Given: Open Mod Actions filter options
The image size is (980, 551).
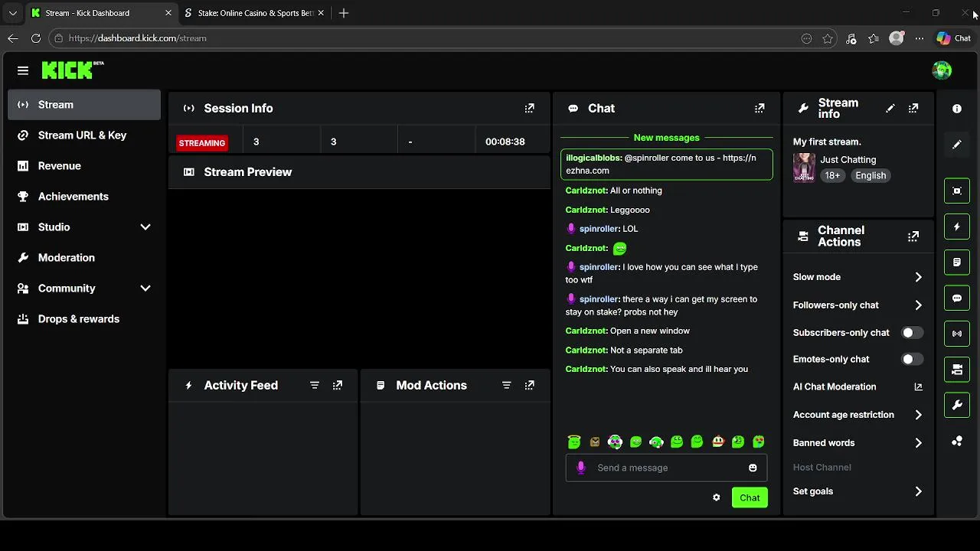Looking at the screenshot, I should tap(506, 386).
